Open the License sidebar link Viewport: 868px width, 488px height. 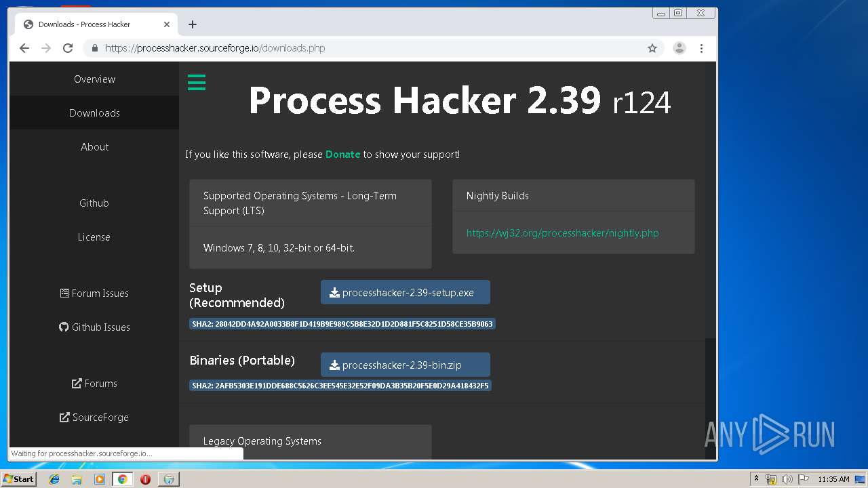94,237
